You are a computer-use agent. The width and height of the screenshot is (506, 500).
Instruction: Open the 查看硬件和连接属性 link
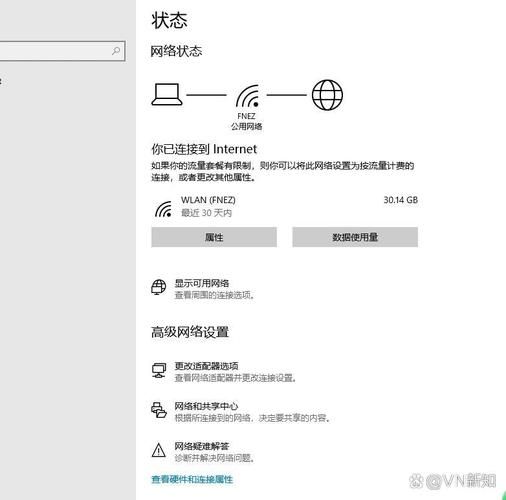click(192, 479)
